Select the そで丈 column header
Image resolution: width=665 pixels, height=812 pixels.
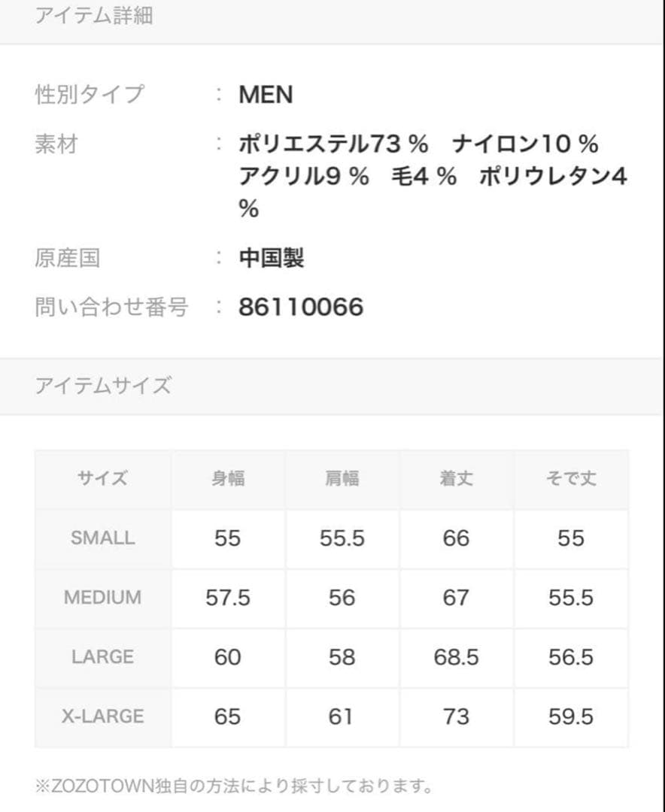point(571,479)
